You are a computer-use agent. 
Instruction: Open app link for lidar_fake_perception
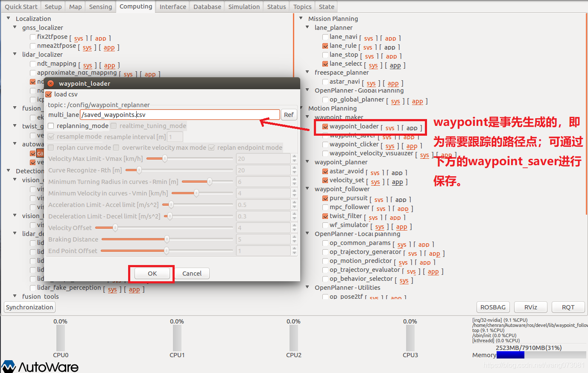(x=135, y=289)
